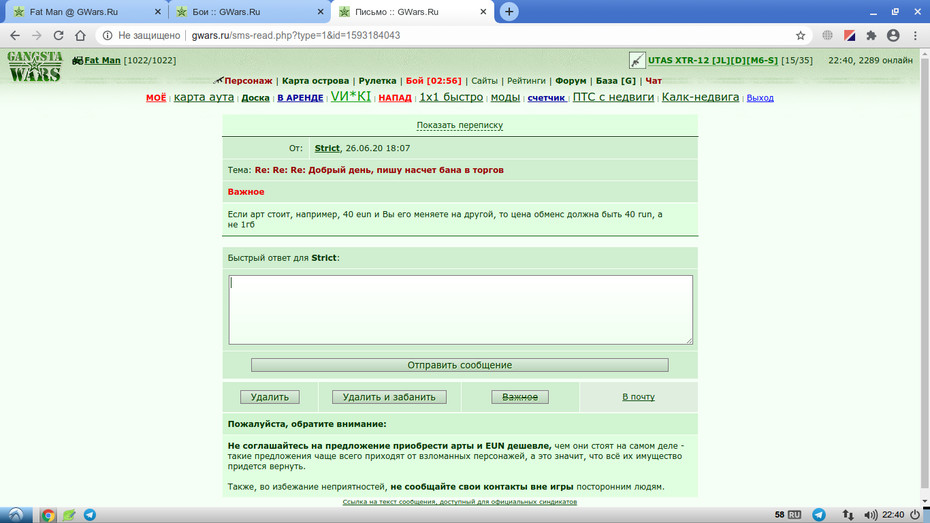Click the Fat Man profile link
This screenshot has height=523, width=930.
point(102,60)
